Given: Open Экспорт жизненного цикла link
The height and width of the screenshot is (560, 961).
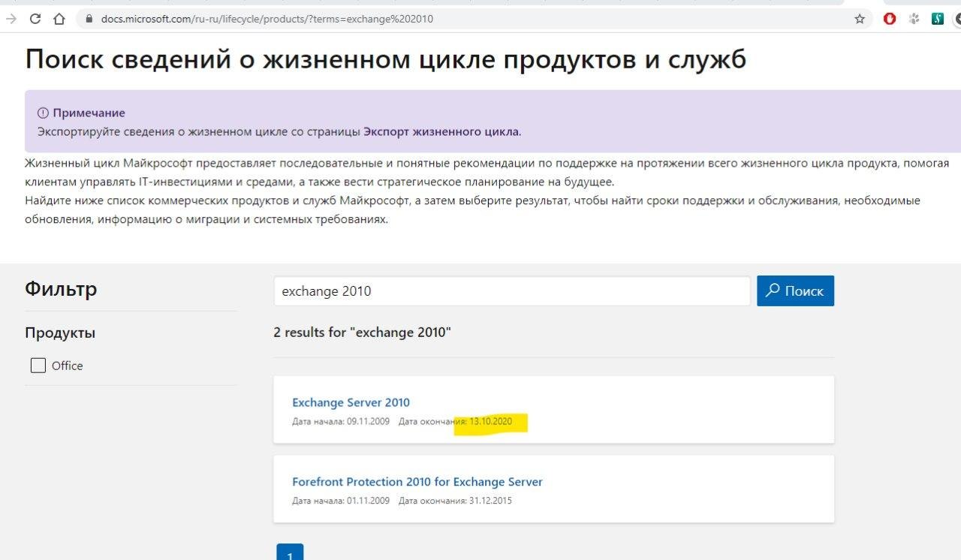Looking at the screenshot, I should click(x=441, y=131).
